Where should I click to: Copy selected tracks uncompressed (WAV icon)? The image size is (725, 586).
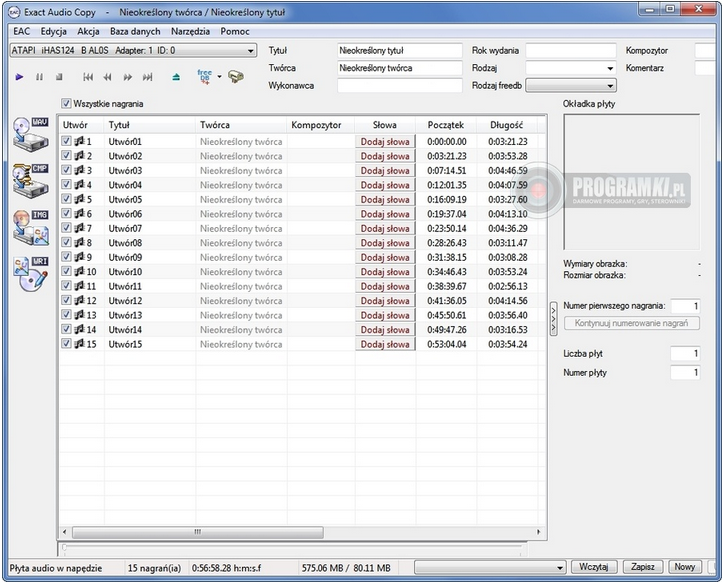(x=31, y=134)
